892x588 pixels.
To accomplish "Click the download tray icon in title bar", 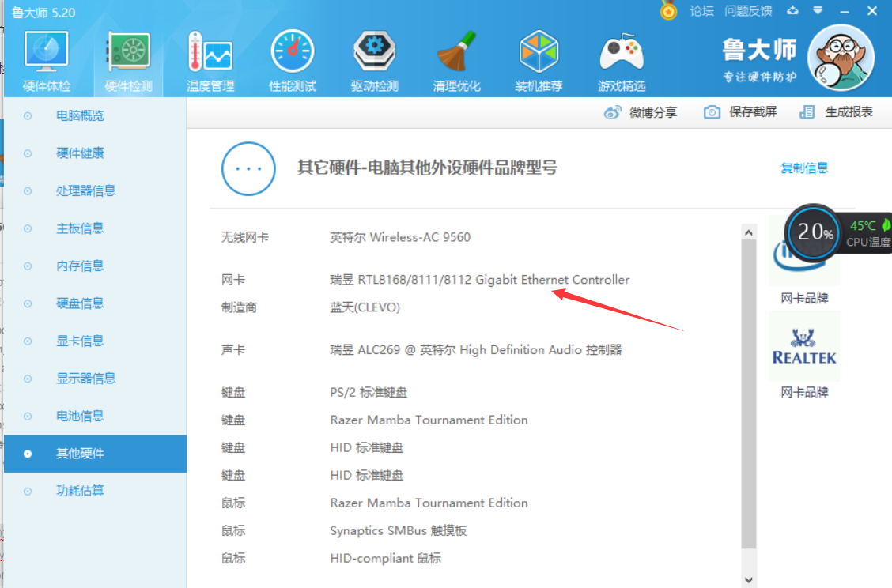I will [x=792, y=10].
